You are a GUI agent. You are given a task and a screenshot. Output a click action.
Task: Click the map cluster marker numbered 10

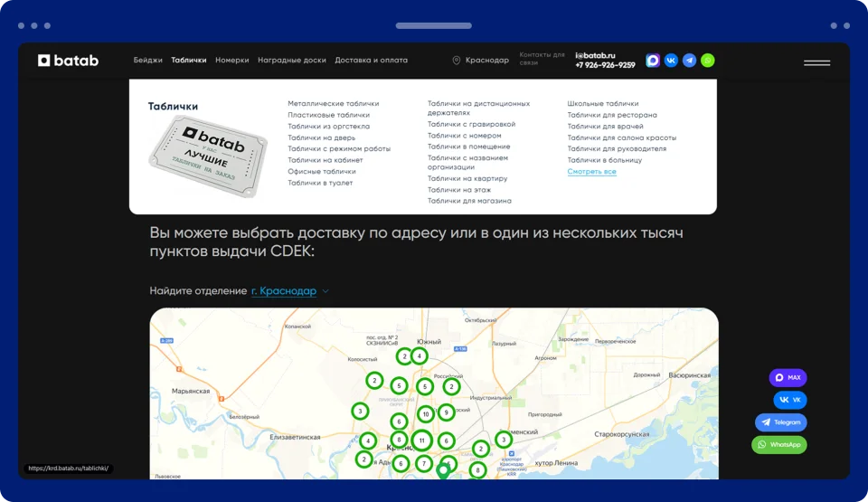(x=426, y=414)
